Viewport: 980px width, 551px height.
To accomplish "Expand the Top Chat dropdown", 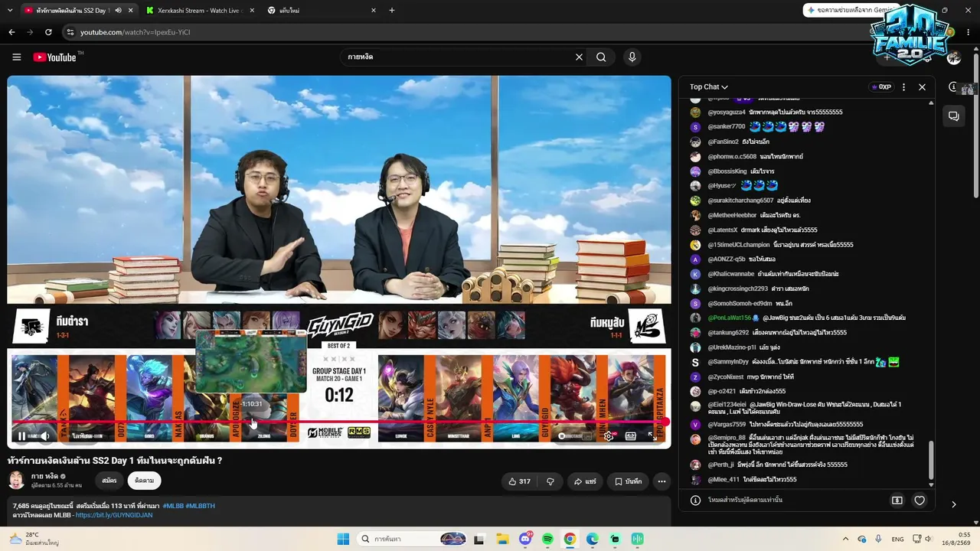I will [x=708, y=87].
